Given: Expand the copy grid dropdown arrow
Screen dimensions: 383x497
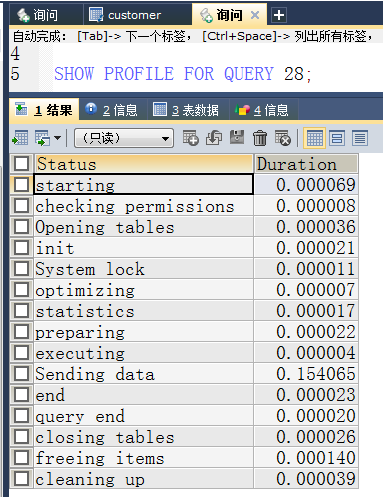Looking at the screenshot, I should coord(57,138).
